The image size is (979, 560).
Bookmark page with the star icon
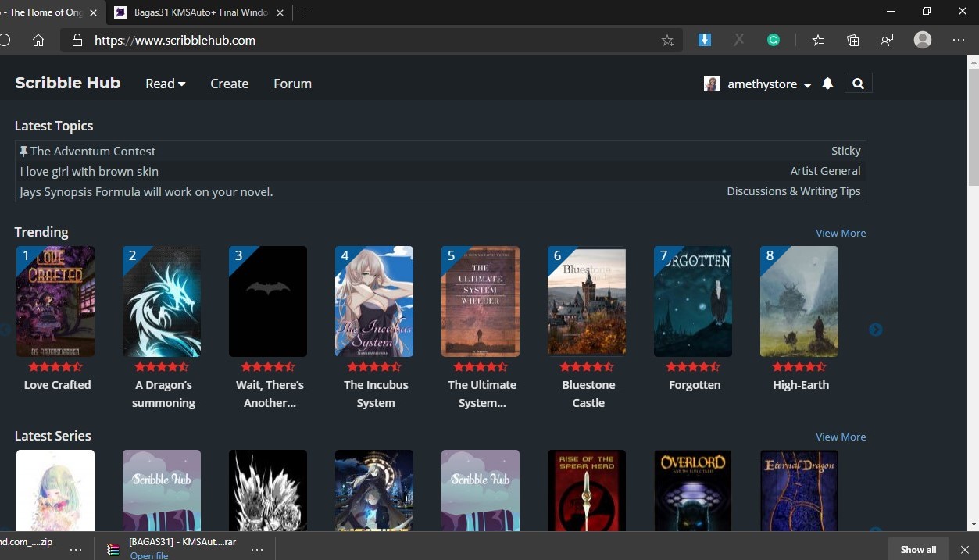click(x=667, y=41)
